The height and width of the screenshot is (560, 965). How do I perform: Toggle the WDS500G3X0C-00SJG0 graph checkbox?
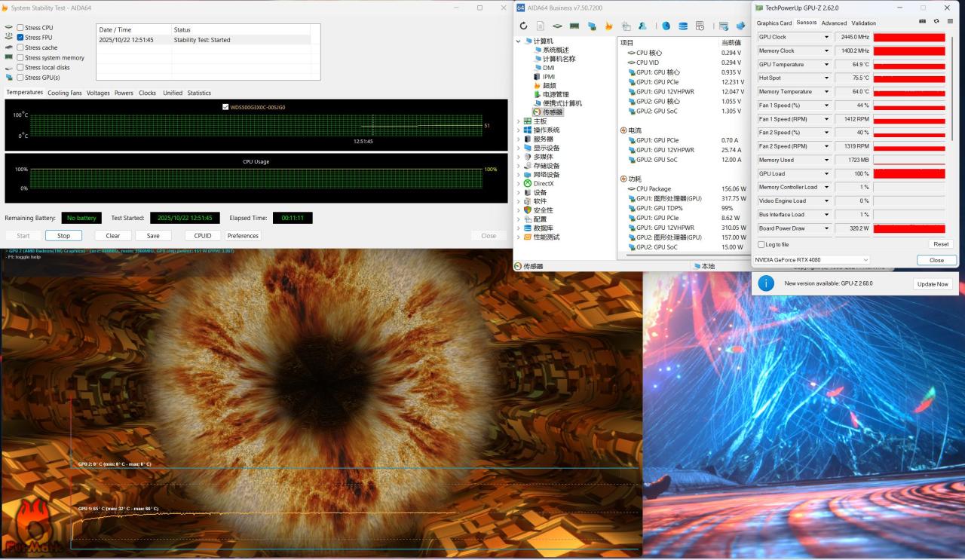click(226, 107)
